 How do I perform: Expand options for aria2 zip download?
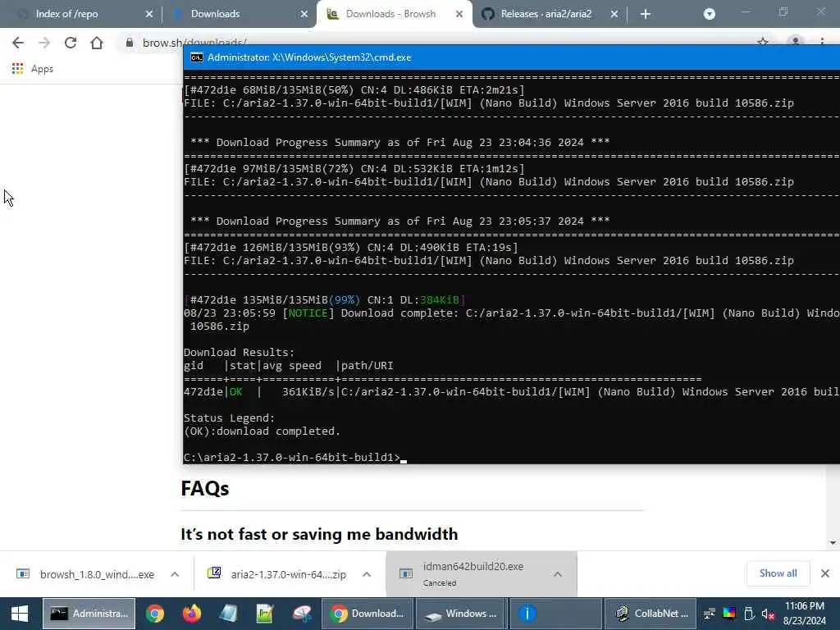(x=367, y=574)
